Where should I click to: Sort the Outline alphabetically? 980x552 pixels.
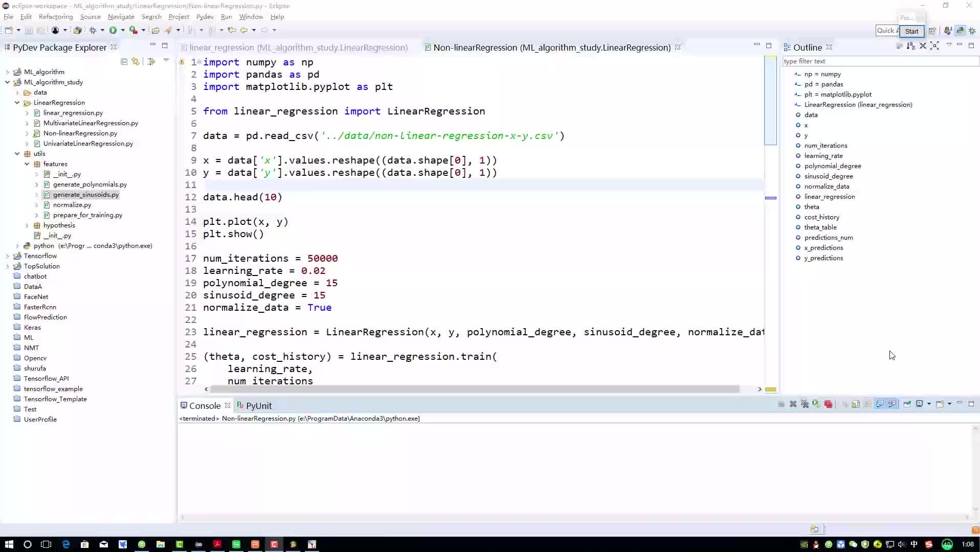click(x=911, y=46)
